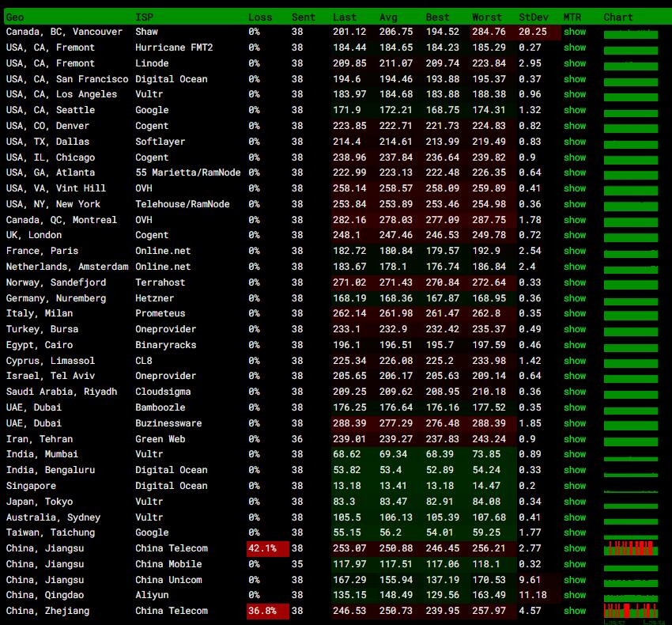
Task: Show MTR for UK London Cogent row
Action: 575,235
